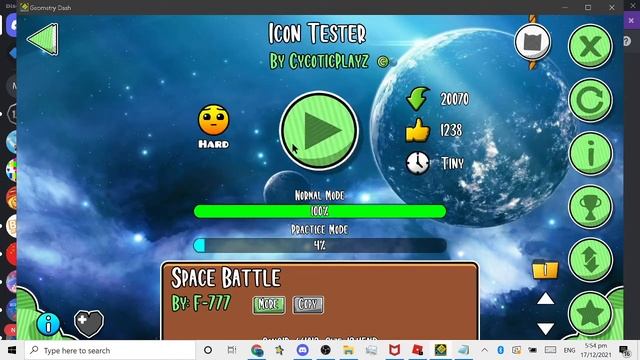The width and height of the screenshot is (640, 360).
Task: Click the More button for song
Action: coord(269,304)
